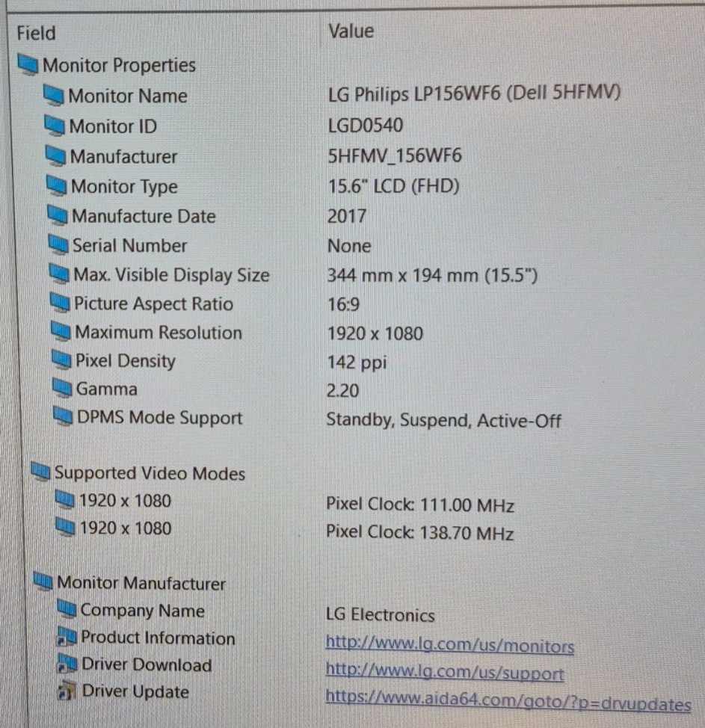
Task: Click the Supported Video Modes section icon
Action: (40, 472)
